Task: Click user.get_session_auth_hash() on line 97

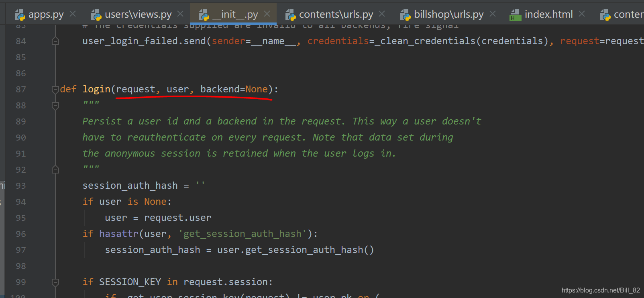Action: coord(296,250)
